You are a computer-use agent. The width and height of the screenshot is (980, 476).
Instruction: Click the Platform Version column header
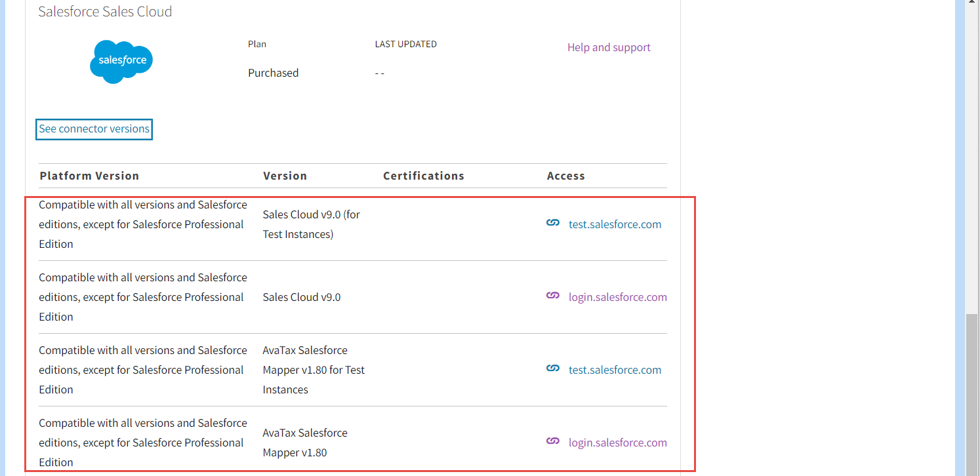89,176
